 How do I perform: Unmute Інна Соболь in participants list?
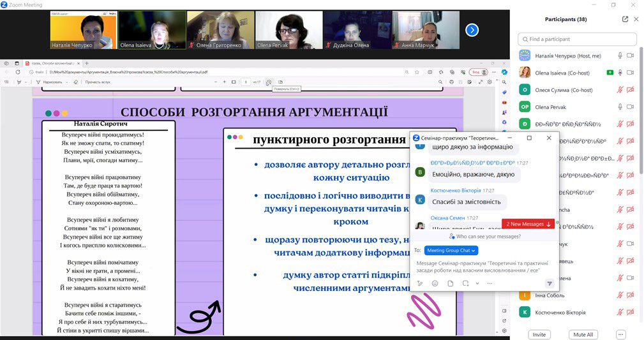620,295
